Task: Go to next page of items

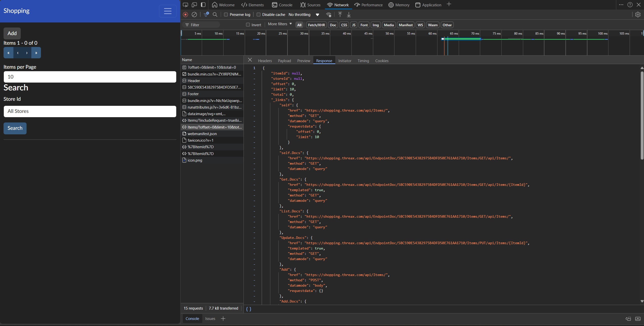Action: click(27, 53)
